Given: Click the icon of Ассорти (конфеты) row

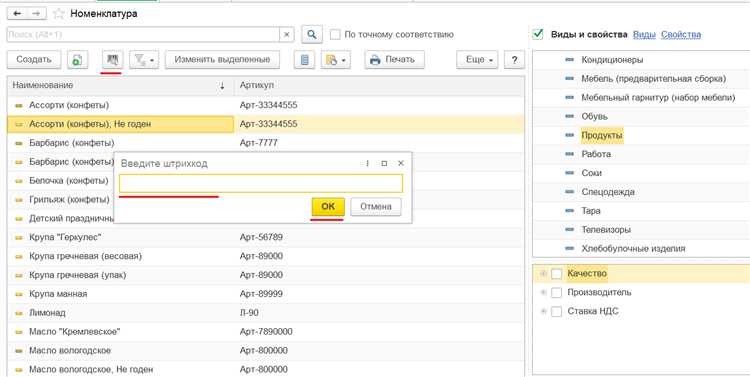Looking at the screenshot, I should 19,105.
